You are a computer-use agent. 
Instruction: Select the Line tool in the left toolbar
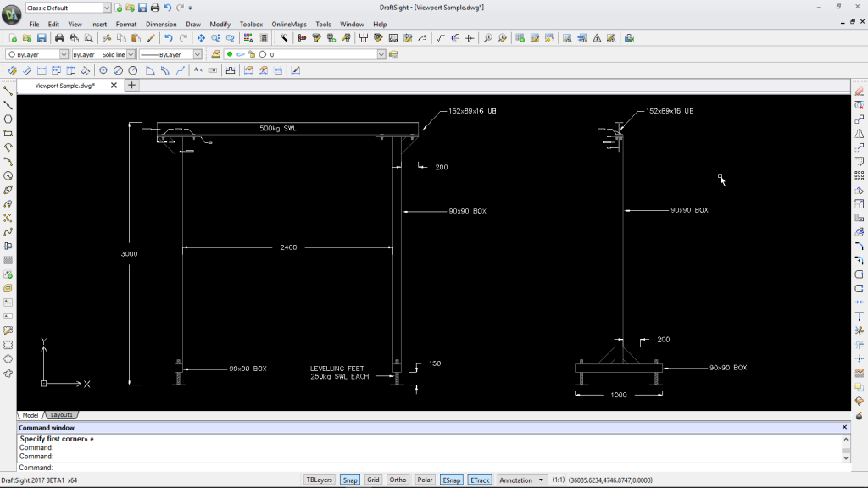tap(7, 91)
